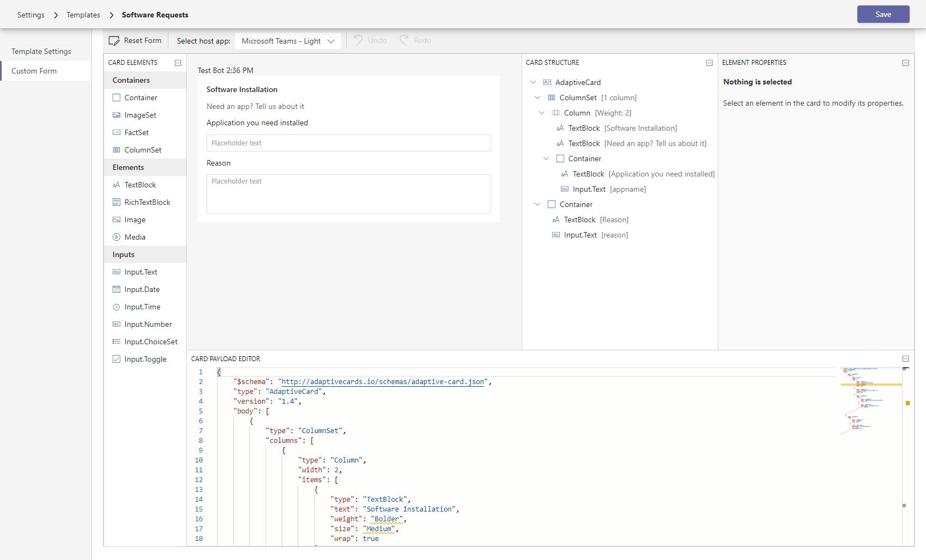
Task: Click the Media play icon
Action: click(116, 237)
